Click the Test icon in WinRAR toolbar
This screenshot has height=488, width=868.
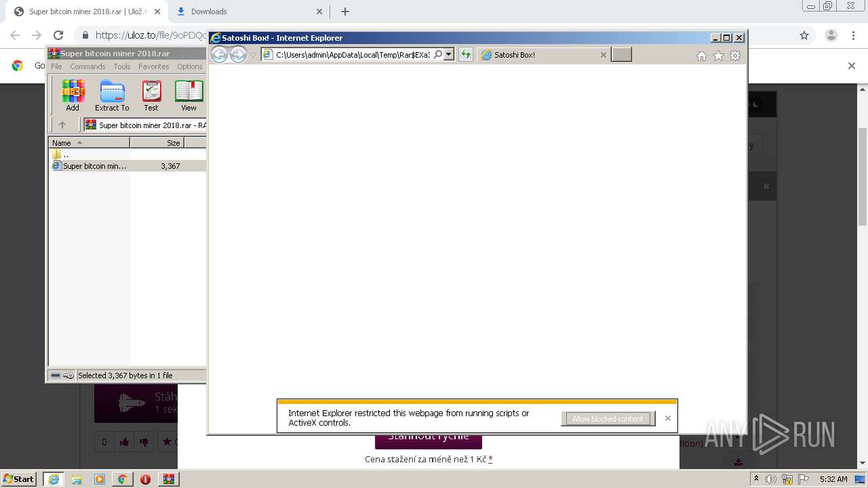[x=151, y=96]
